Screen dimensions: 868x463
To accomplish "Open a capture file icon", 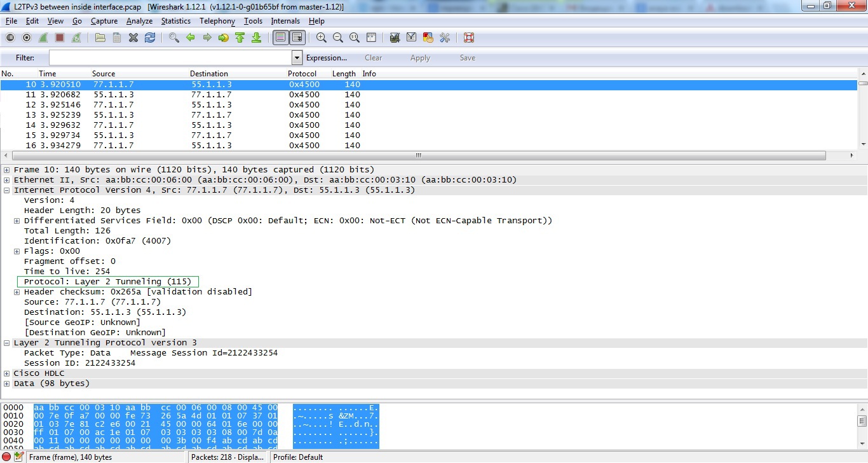I will 100,38.
